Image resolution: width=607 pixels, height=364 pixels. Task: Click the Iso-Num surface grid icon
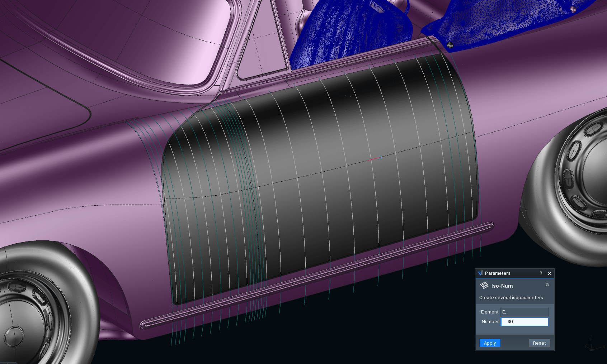484,286
